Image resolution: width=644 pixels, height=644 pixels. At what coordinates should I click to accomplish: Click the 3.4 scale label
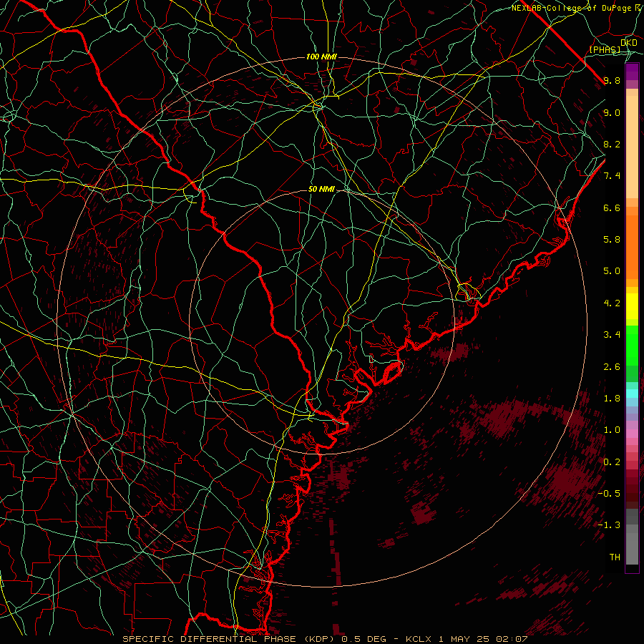coord(612,335)
